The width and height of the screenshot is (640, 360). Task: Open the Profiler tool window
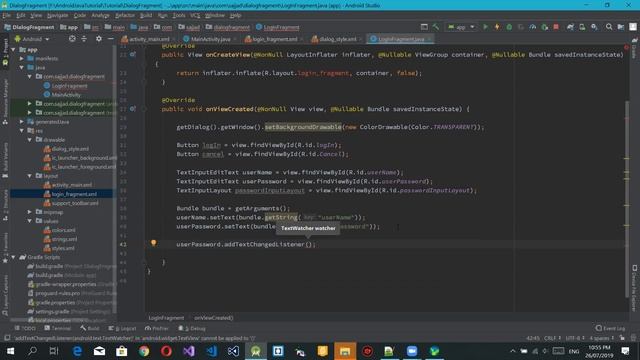157,328
